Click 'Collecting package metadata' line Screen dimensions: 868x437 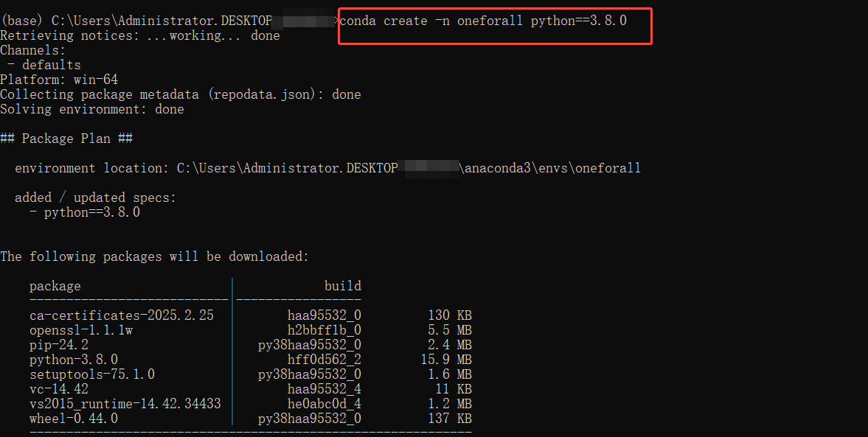pyautogui.click(x=181, y=94)
